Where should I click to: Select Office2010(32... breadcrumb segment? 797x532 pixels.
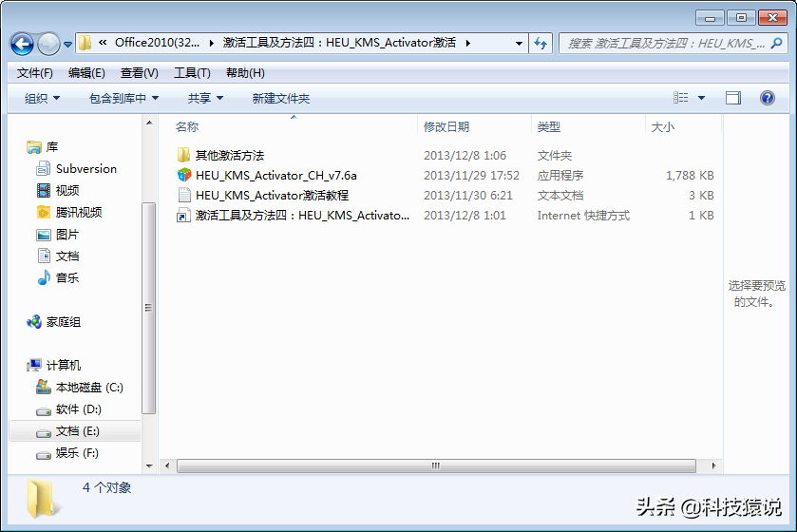point(157,43)
